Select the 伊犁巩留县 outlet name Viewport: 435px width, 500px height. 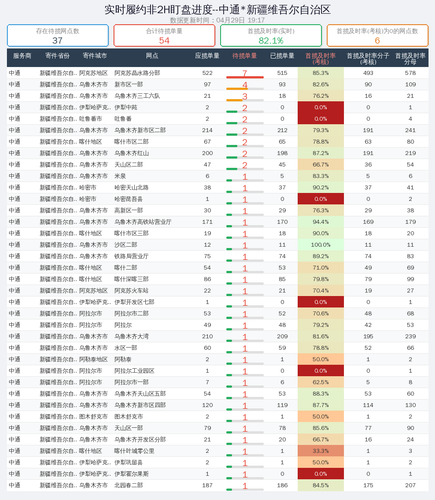point(129,462)
